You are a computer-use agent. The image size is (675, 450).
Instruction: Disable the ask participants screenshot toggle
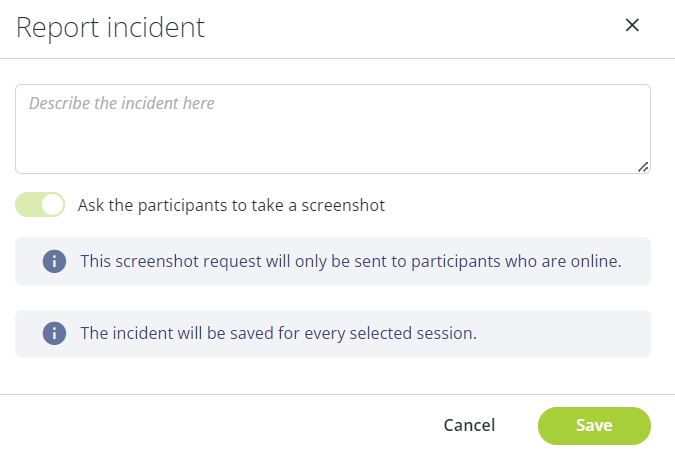(40, 205)
